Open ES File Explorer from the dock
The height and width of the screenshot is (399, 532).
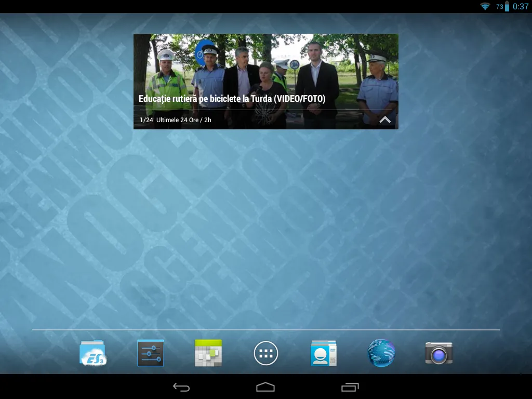(x=93, y=353)
